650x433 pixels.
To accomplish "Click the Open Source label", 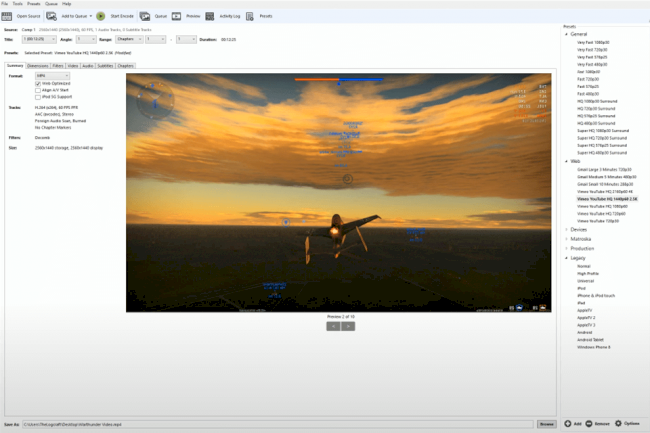I will tap(29, 16).
